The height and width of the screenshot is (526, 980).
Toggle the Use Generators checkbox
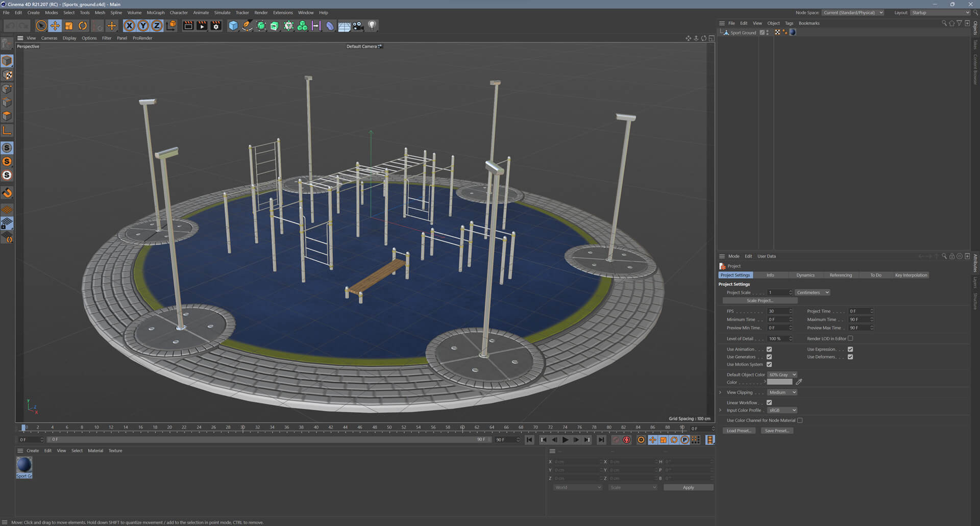pyautogui.click(x=769, y=357)
